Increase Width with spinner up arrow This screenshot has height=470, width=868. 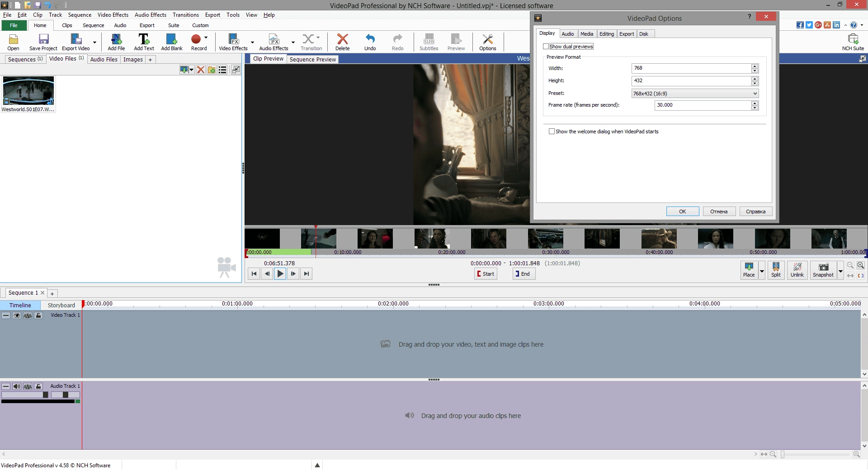point(755,66)
